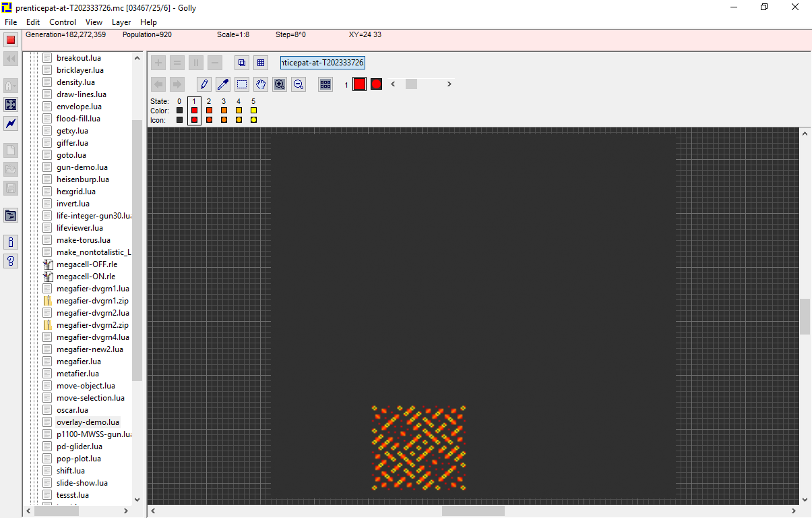Toggle the Show All States button
The image size is (812, 518).
coord(325,84)
